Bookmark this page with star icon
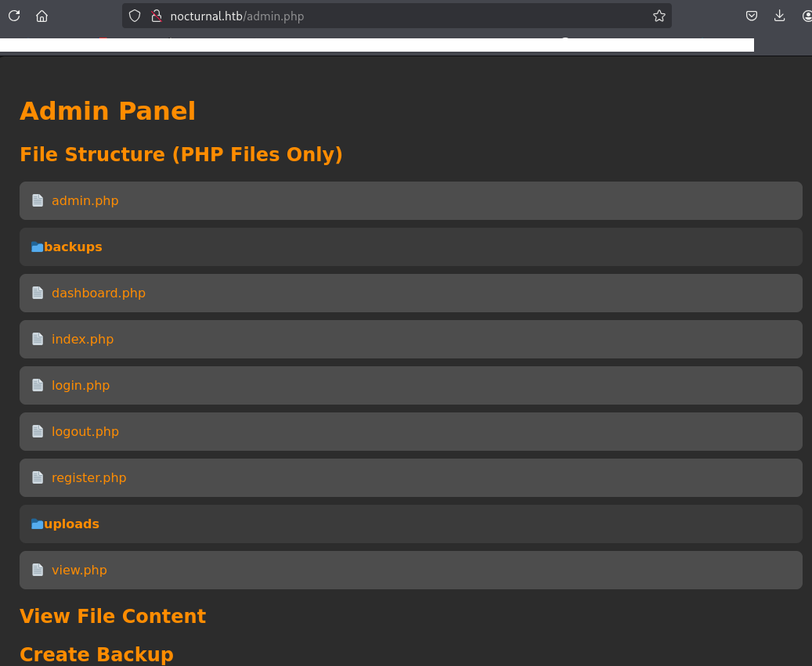This screenshot has height=666, width=812. [659, 16]
